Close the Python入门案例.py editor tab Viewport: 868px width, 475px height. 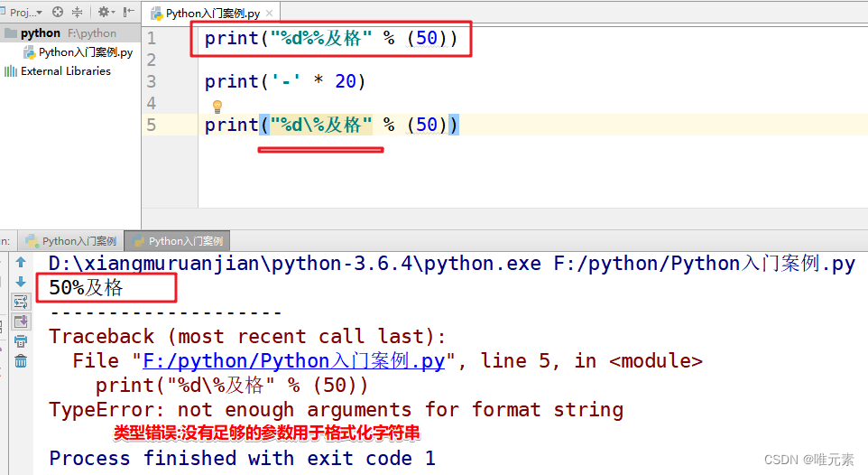point(269,13)
